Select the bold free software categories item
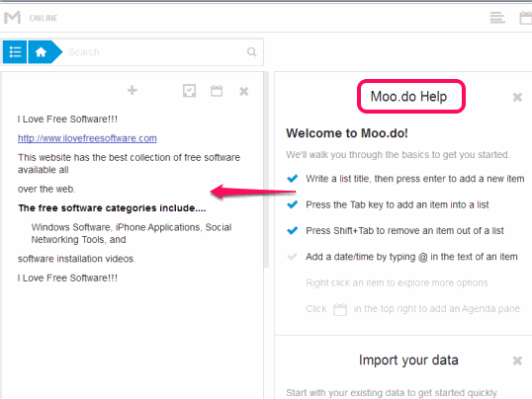 click(x=112, y=207)
